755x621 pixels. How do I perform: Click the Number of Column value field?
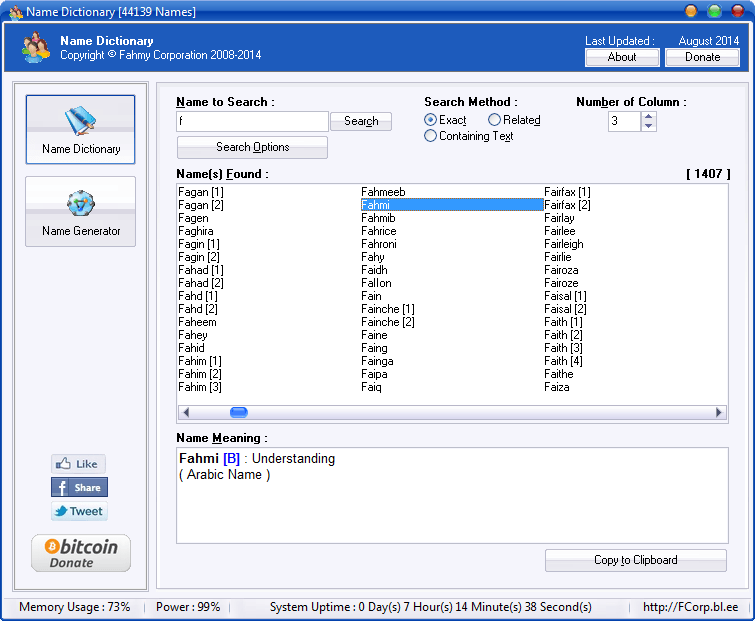625,121
